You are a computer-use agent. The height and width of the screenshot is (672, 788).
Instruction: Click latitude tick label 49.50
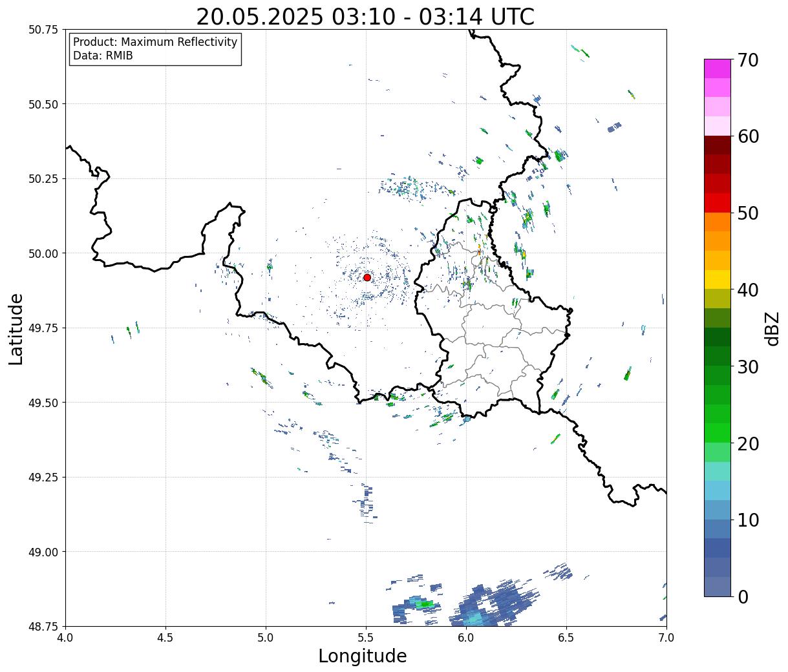pyautogui.click(x=43, y=403)
